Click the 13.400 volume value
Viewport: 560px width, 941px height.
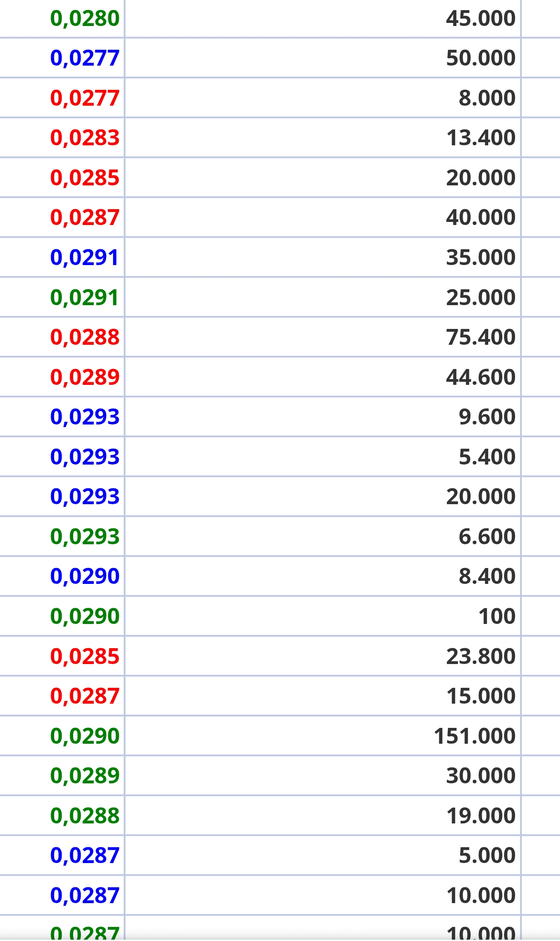pyautogui.click(x=480, y=138)
